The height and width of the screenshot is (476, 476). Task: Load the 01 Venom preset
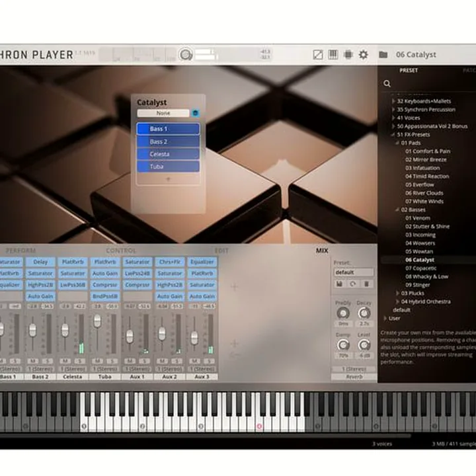(x=418, y=218)
